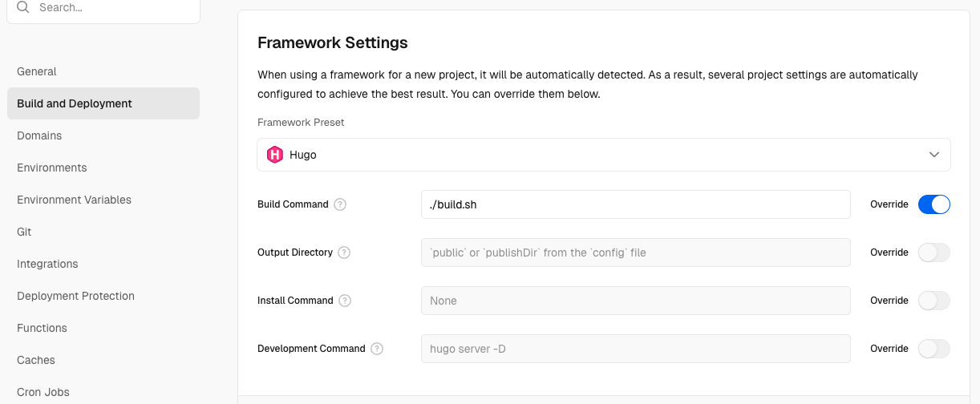The height and width of the screenshot is (404, 980).
Task: Select Deployment Protection in the sidebar
Action: click(75, 296)
